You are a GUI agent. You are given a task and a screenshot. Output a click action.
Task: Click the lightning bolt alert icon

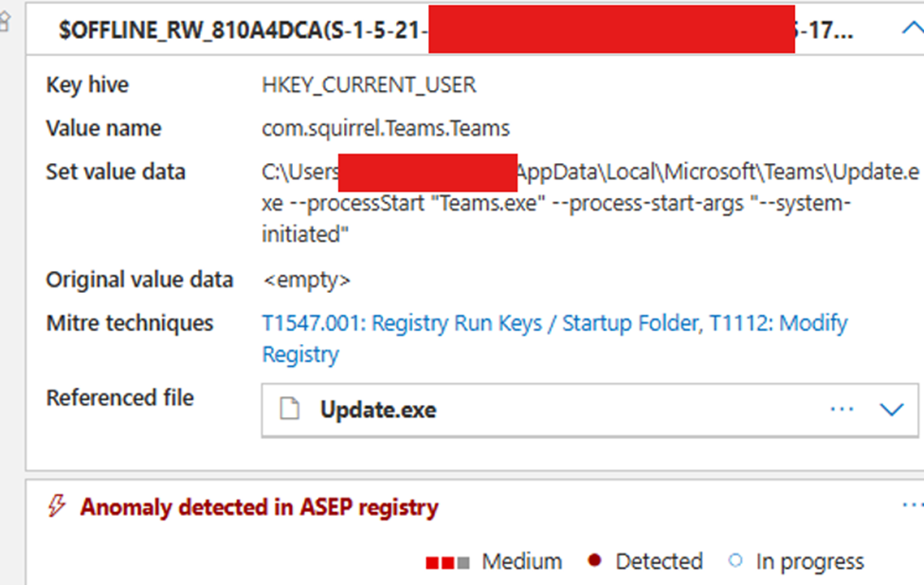[57, 507]
